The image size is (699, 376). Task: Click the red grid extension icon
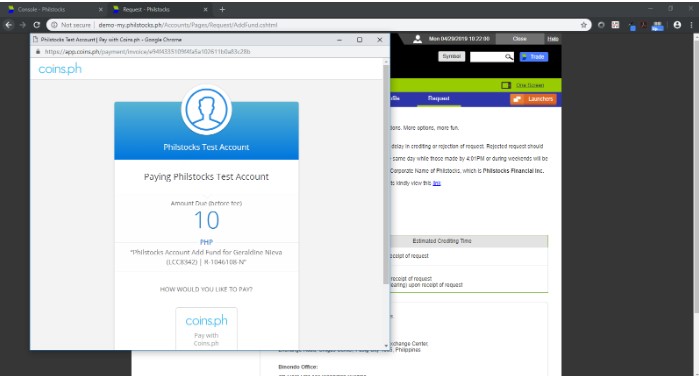[615, 25]
